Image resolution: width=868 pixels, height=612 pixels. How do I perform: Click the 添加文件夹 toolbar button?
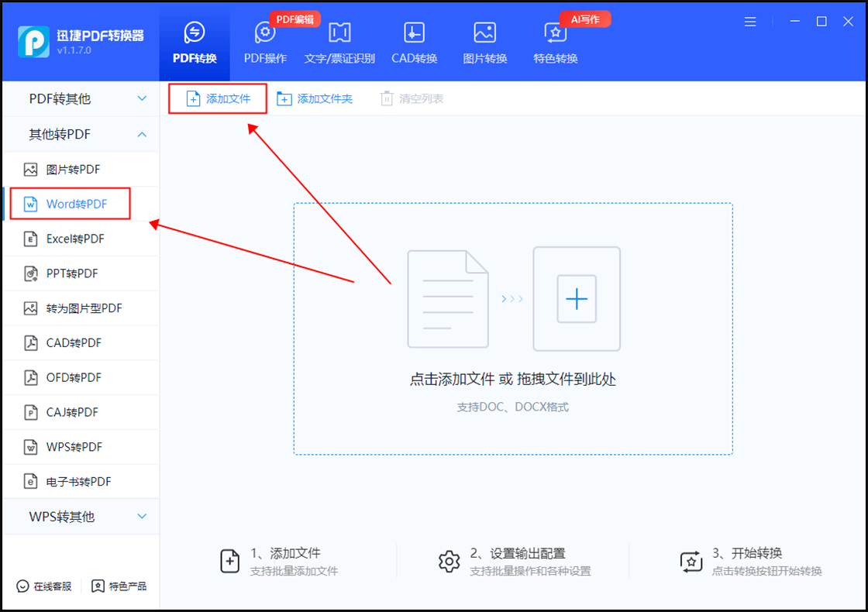tap(315, 98)
